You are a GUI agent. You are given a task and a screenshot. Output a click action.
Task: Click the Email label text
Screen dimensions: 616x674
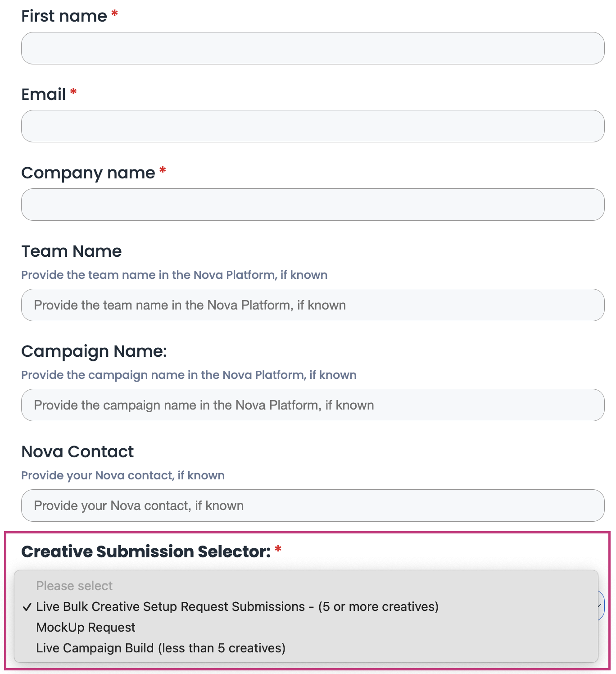coord(44,95)
